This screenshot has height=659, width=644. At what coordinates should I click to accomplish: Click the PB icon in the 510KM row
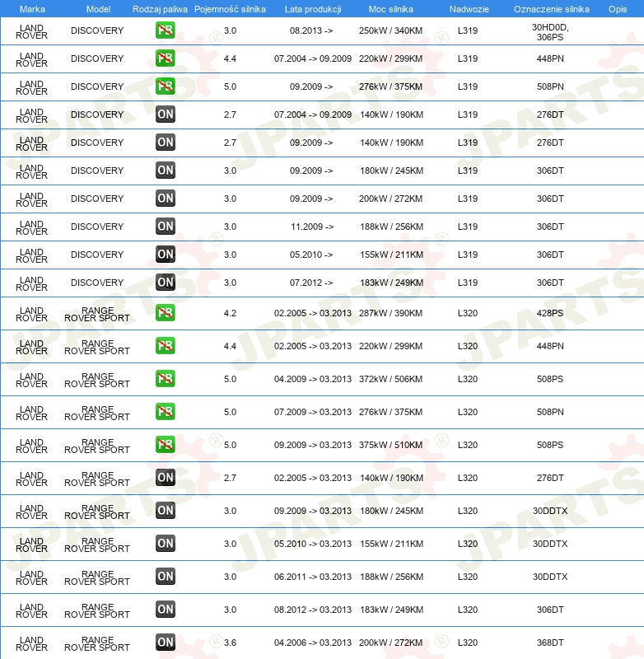tap(165, 445)
